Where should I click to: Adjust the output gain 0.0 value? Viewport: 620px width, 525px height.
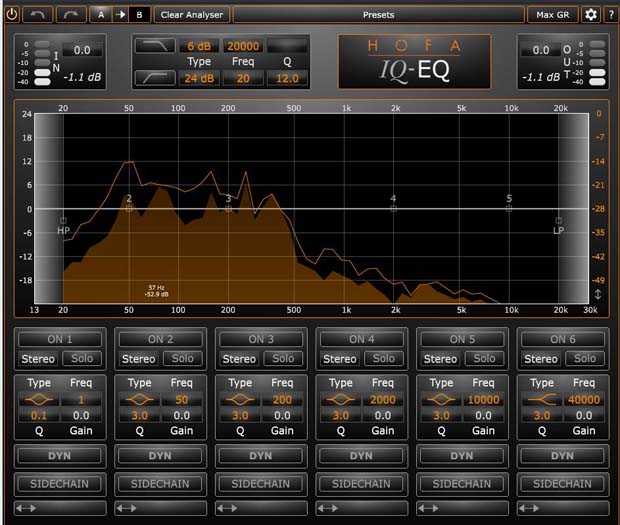(541, 50)
